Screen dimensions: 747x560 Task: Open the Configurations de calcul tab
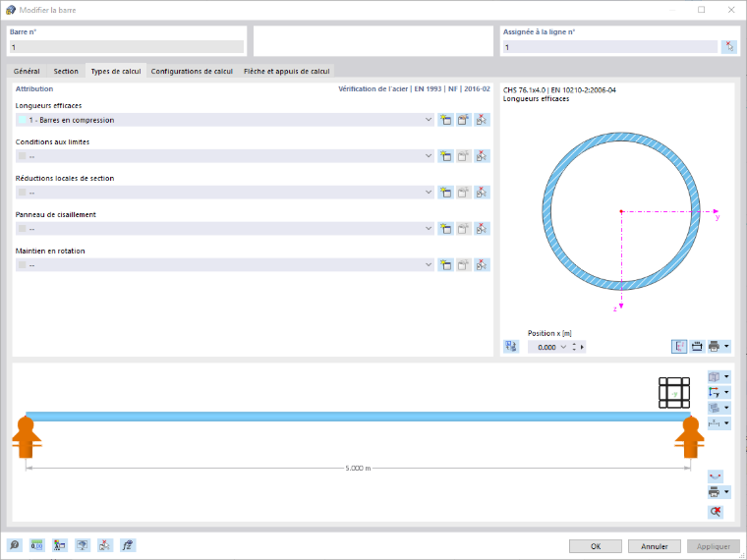[192, 71]
